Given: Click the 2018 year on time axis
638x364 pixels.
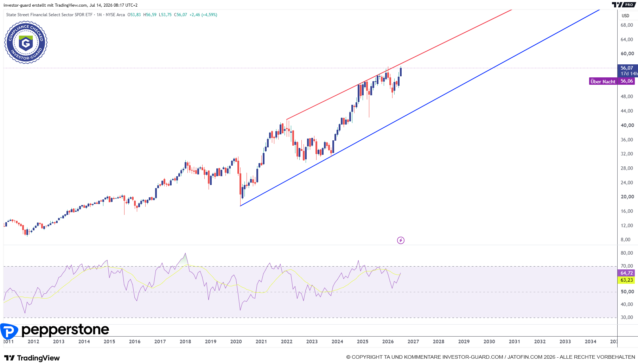Looking at the screenshot, I should pos(185,341).
